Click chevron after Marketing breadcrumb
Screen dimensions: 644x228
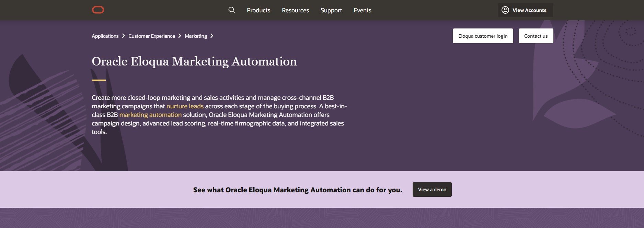pyautogui.click(x=212, y=36)
